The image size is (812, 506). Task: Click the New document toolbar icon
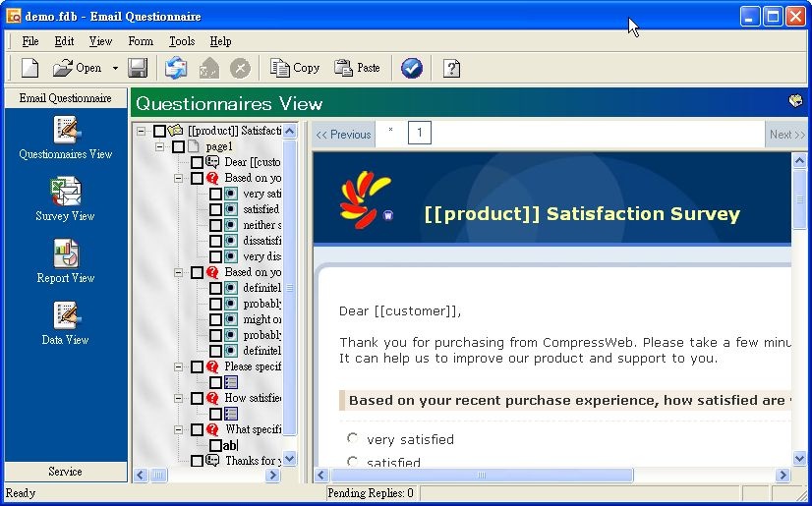coord(29,68)
